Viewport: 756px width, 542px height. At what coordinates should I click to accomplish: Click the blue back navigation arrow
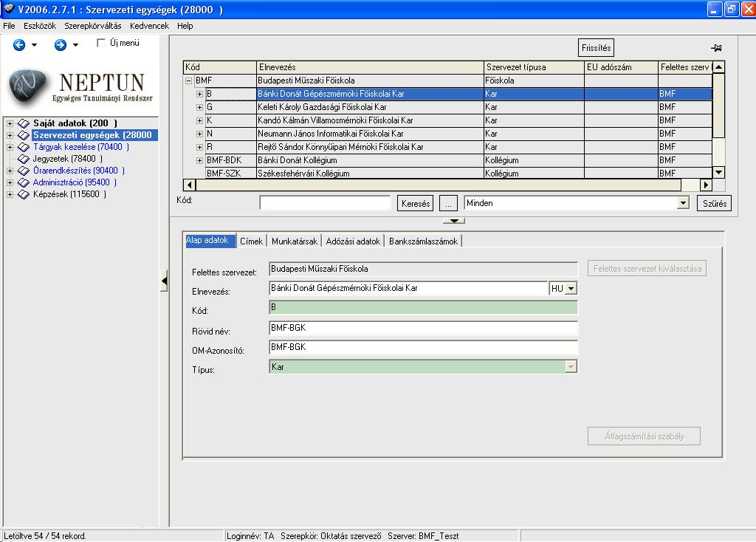pyautogui.click(x=18, y=45)
